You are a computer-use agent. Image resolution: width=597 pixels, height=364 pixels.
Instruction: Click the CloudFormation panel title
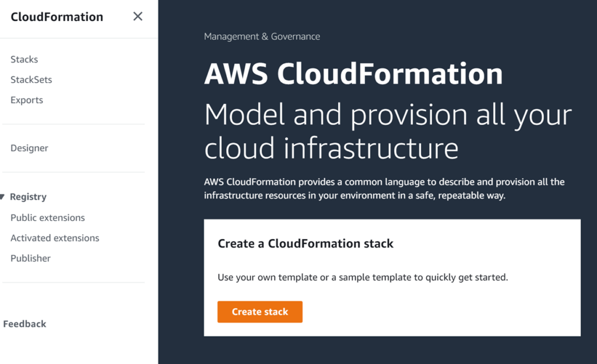[x=57, y=16]
